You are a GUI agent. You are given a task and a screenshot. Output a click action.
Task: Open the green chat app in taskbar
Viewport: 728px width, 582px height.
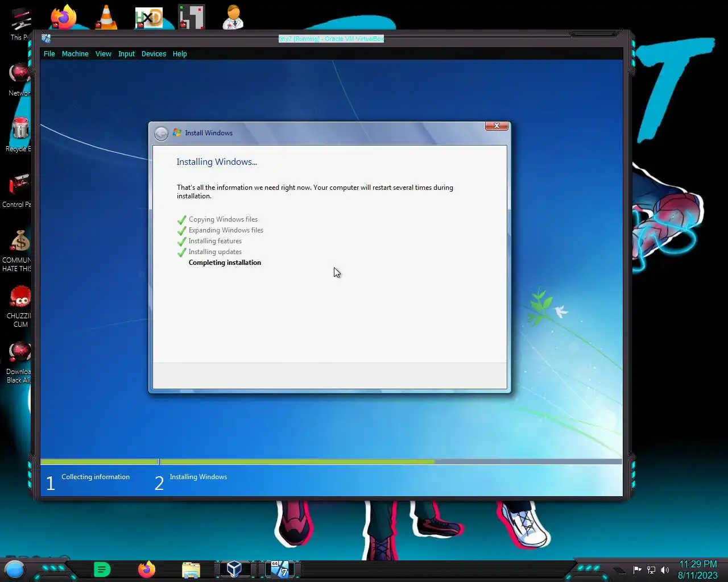pyautogui.click(x=102, y=569)
